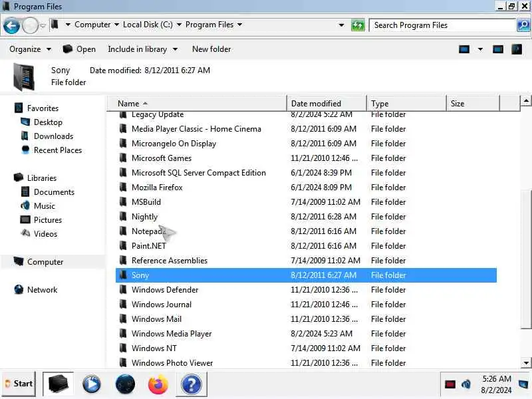Image resolution: width=532 pixels, height=399 pixels.
Task: Toggle the preview pane icon
Action: pos(497,49)
